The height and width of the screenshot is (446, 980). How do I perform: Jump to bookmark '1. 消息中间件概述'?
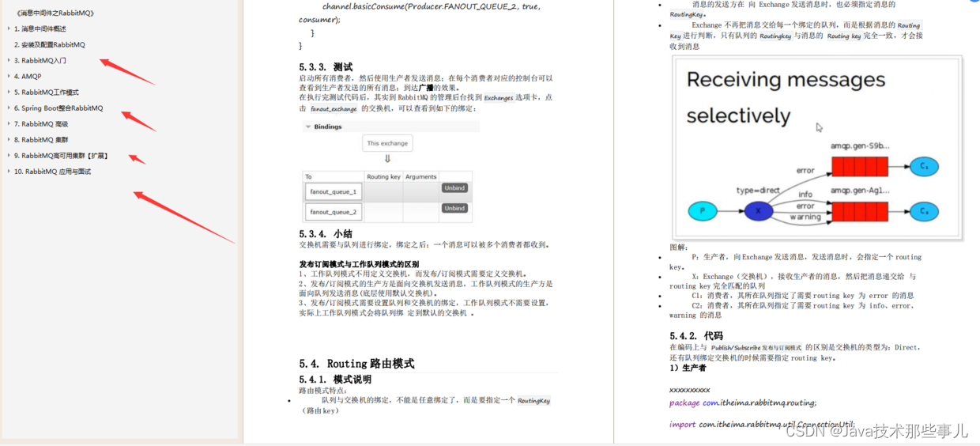tap(40, 28)
